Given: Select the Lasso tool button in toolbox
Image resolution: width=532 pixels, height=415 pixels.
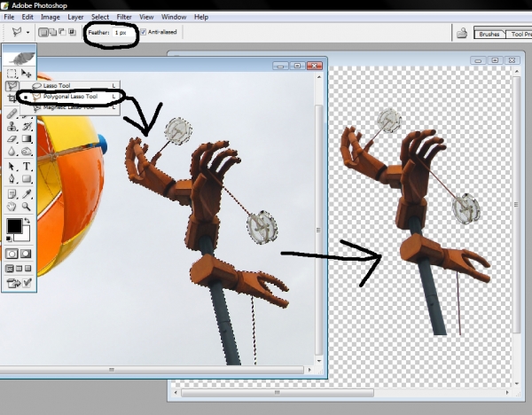Looking at the screenshot, I should click(12, 86).
